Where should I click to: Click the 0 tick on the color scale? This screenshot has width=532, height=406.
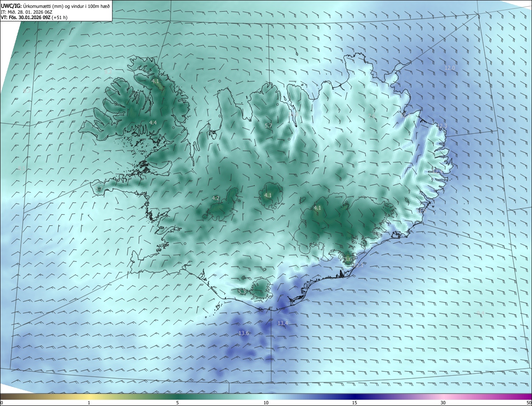click(2, 403)
